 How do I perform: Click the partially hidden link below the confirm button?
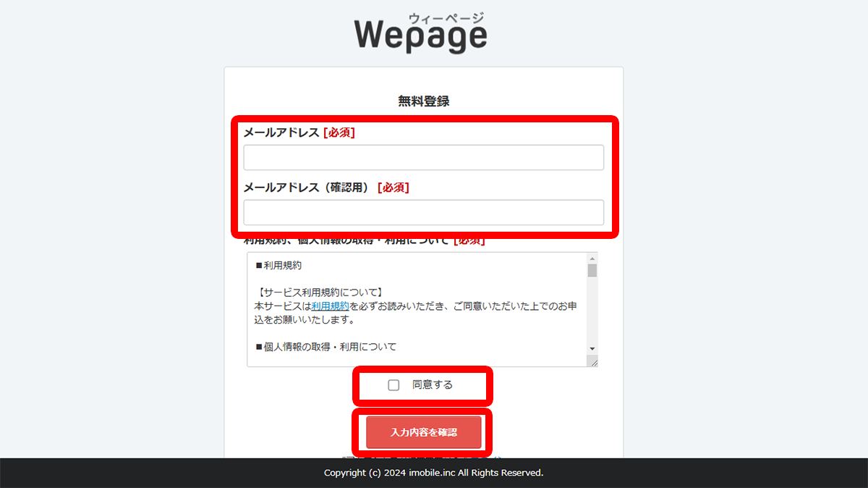click(422, 458)
